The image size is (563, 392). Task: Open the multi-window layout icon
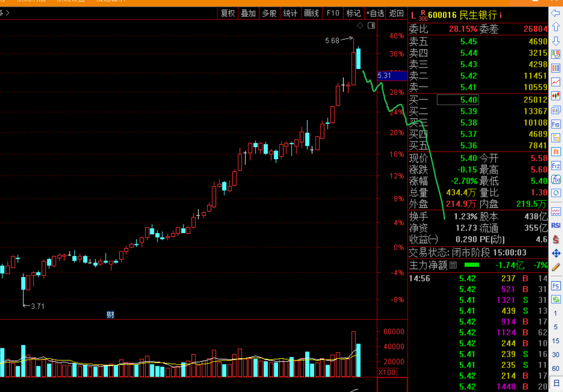[556, 110]
